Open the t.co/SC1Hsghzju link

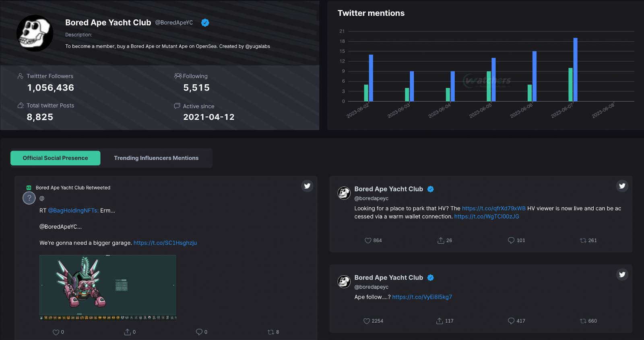pos(165,243)
